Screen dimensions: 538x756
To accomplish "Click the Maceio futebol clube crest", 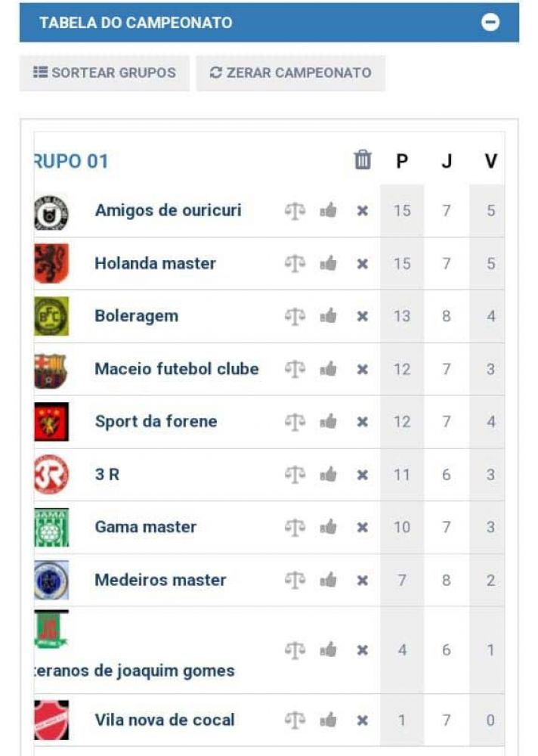I will pyautogui.click(x=51, y=370).
